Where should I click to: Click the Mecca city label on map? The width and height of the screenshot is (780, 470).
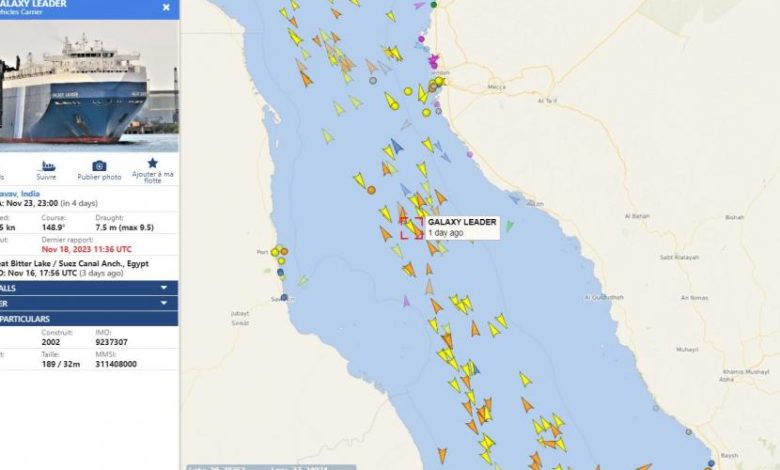pos(496,87)
